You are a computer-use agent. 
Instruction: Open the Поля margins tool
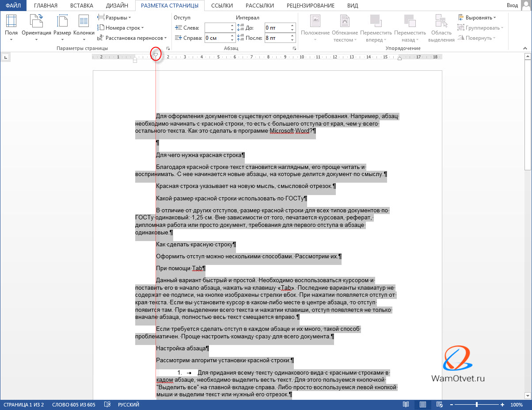11,27
